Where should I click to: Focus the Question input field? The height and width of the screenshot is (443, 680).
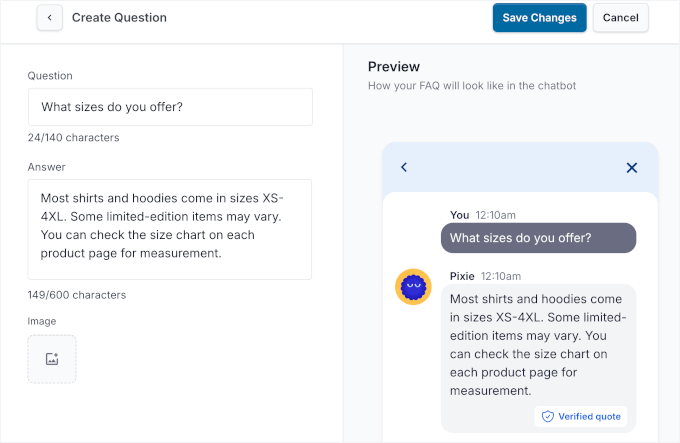pyautogui.click(x=170, y=107)
